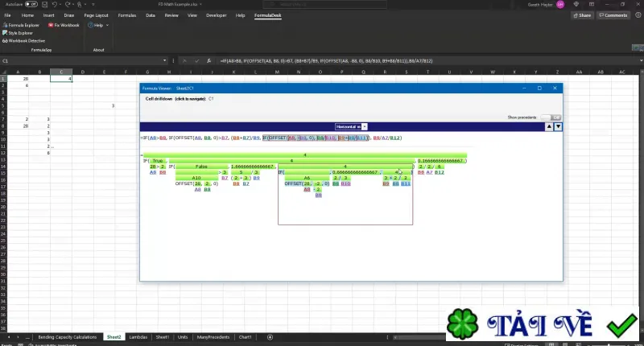644x346 pixels.
Task: Move formula view down with arrow button
Action: tap(558, 126)
